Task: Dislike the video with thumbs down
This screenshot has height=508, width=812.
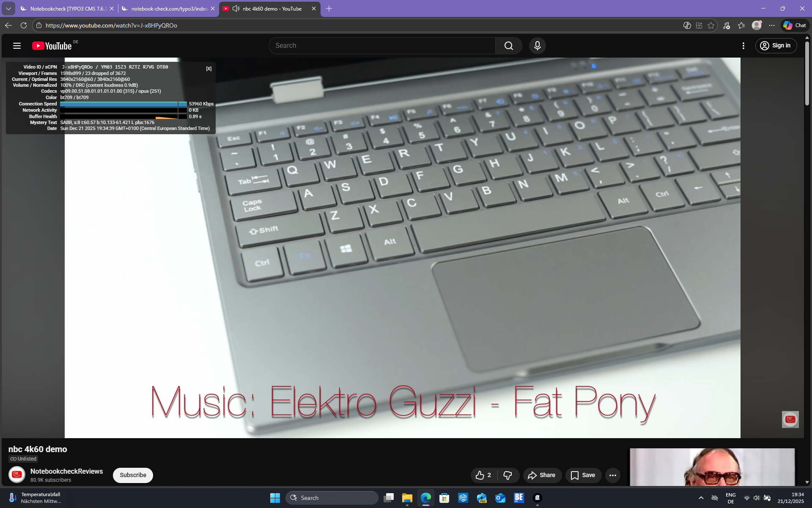Action: click(x=508, y=475)
